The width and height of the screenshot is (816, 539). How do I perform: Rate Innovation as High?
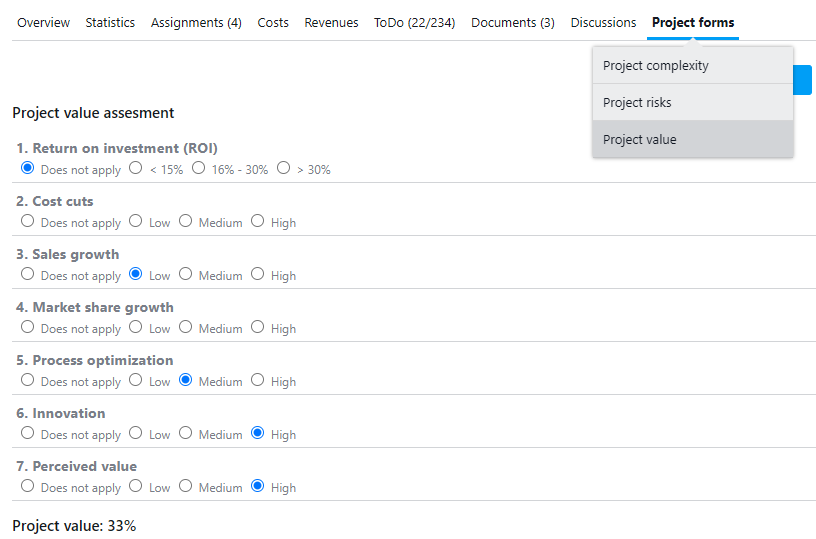pyautogui.click(x=258, y=433)
